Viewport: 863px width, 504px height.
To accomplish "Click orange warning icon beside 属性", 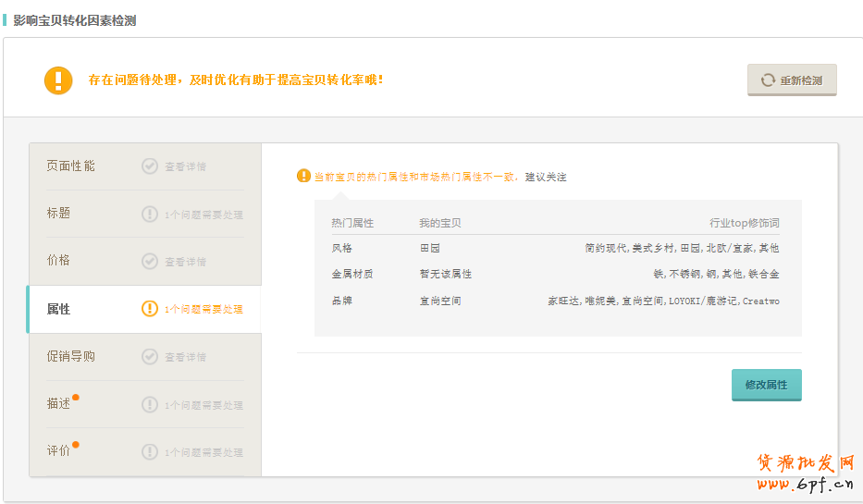I will (x=150, y=309).
